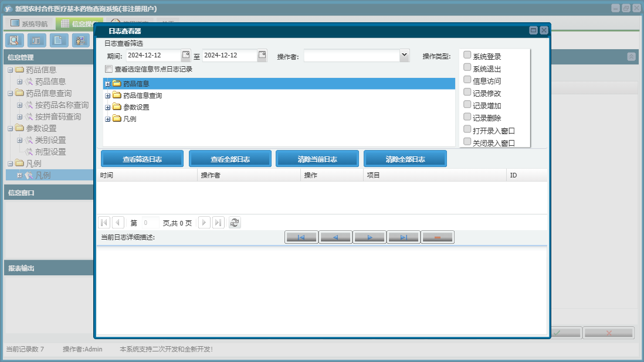This screenshot has height=362, width=644.
Task: Go to last log page
Action: (x=218, y=223)
